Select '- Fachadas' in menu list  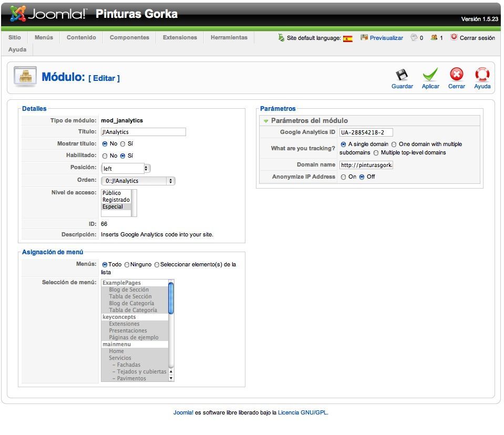pyautogui.click(x=135, y=365)
